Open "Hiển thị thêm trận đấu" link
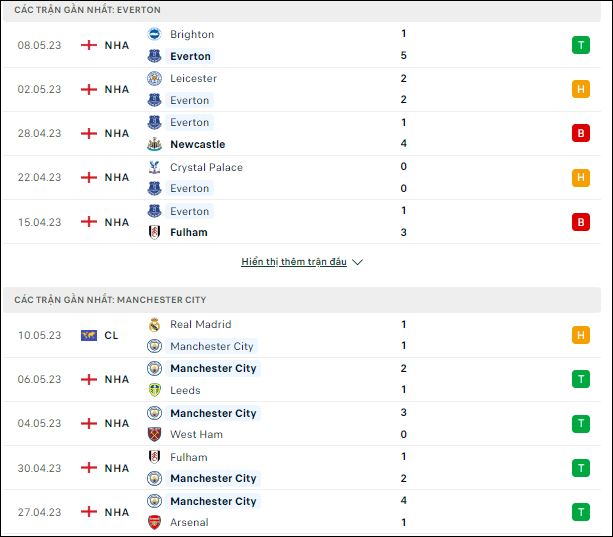The height and width of the screenshot is (537, 613). [294, 261]
